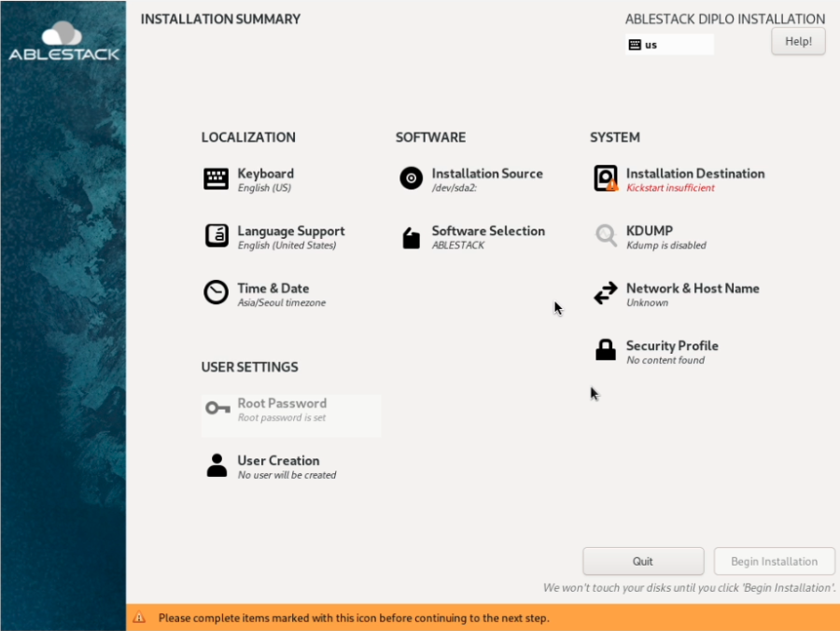The width and height of the screenshot is (840, 631).
Task: Click the ABLESTACK software selection value
Action: click(458, 245)
